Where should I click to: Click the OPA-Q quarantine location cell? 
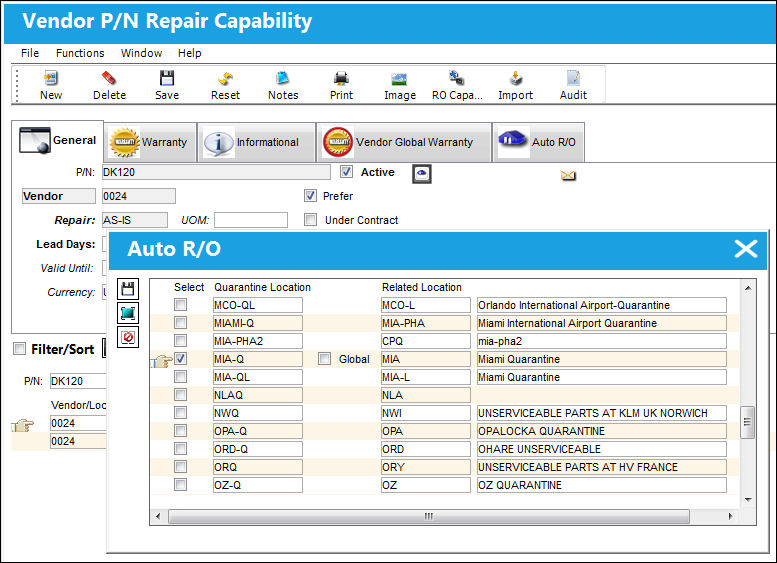pos(258,431)
